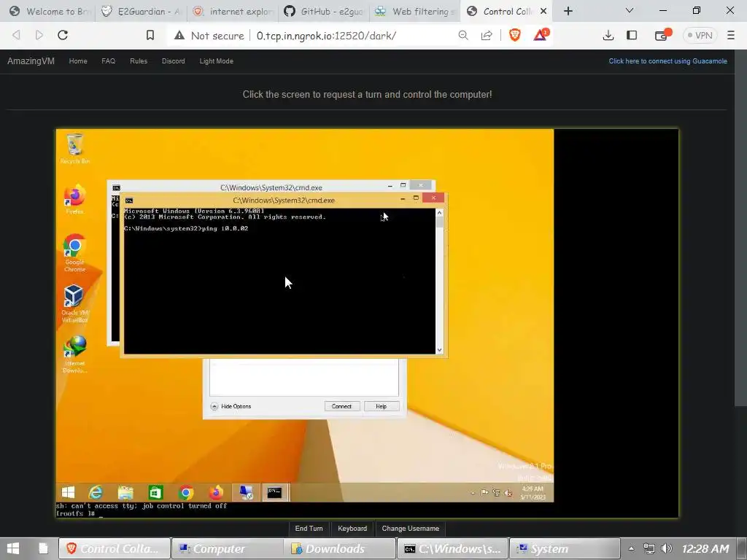Open the Discord nav link

pyautogui.click(x=174, y=61)
